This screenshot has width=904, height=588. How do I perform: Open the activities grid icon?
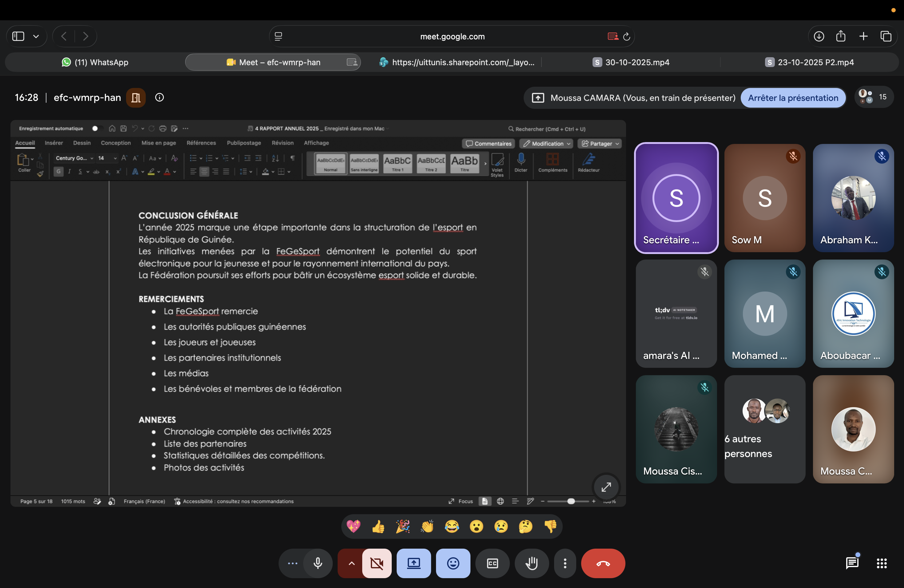click(x=882, y=563)
